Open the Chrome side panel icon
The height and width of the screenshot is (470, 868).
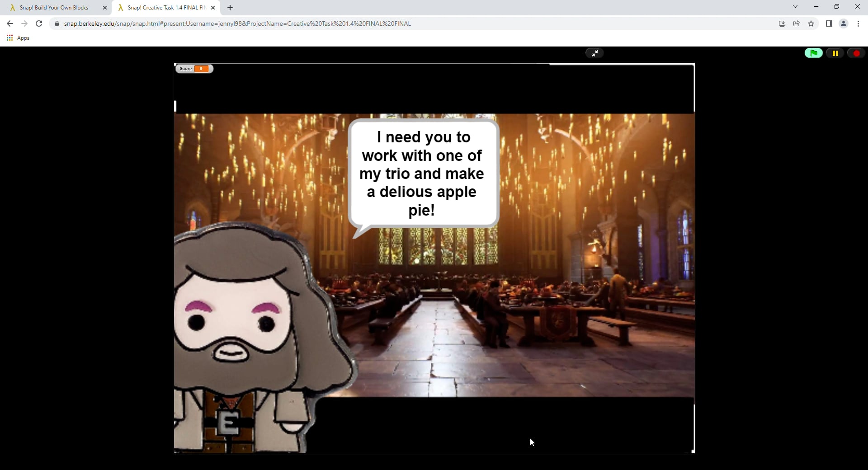(x=830, y=23)
